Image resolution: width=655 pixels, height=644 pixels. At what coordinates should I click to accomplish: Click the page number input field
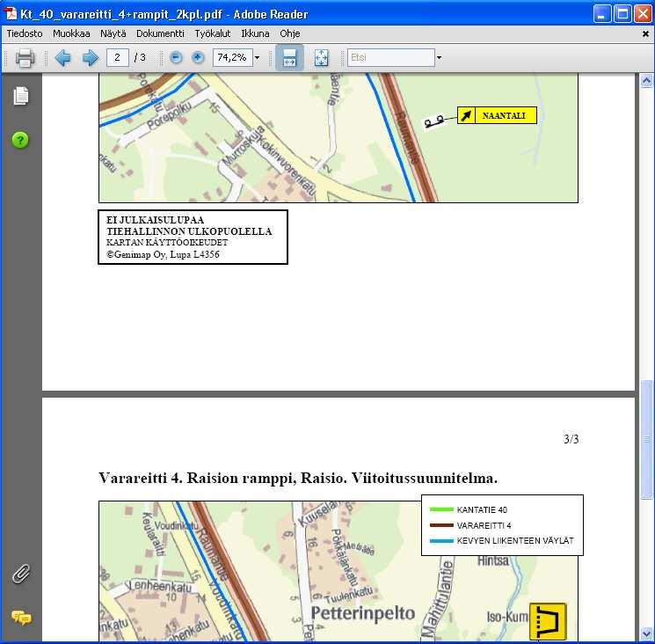[x=118, y=58]
